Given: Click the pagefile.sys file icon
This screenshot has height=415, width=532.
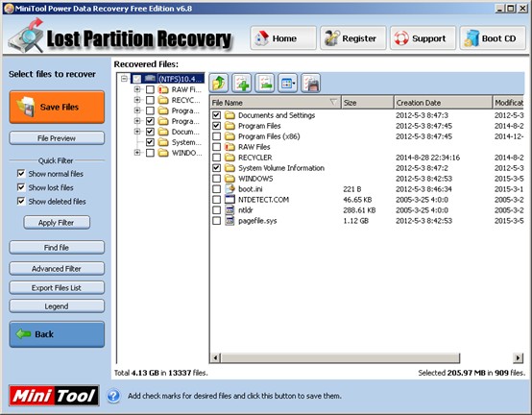Looking at the screenshot, I should click(x=230, y=221).
